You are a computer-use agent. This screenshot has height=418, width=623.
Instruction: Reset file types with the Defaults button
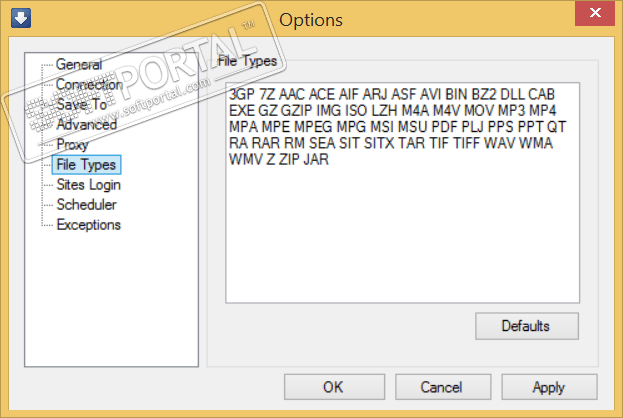click(527, 326)
